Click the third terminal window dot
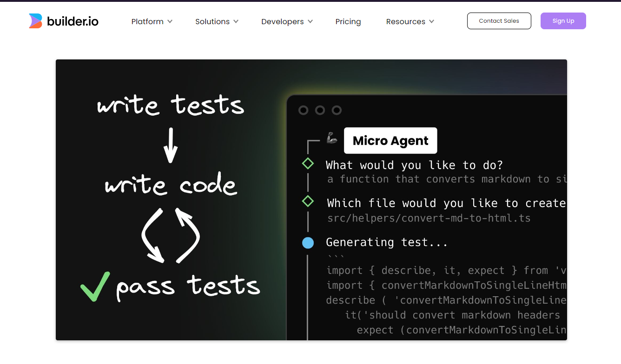621x364 pixels. (x=336, y=110)
